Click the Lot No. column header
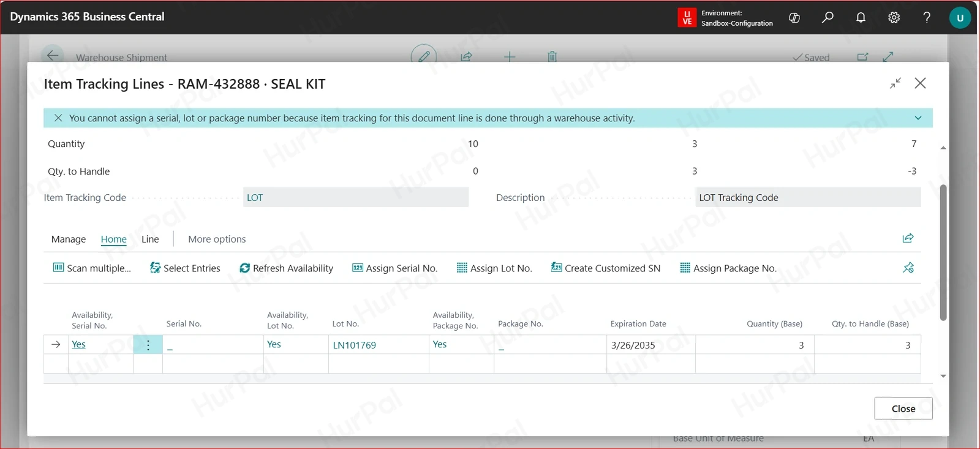 (x=345, y=323)
